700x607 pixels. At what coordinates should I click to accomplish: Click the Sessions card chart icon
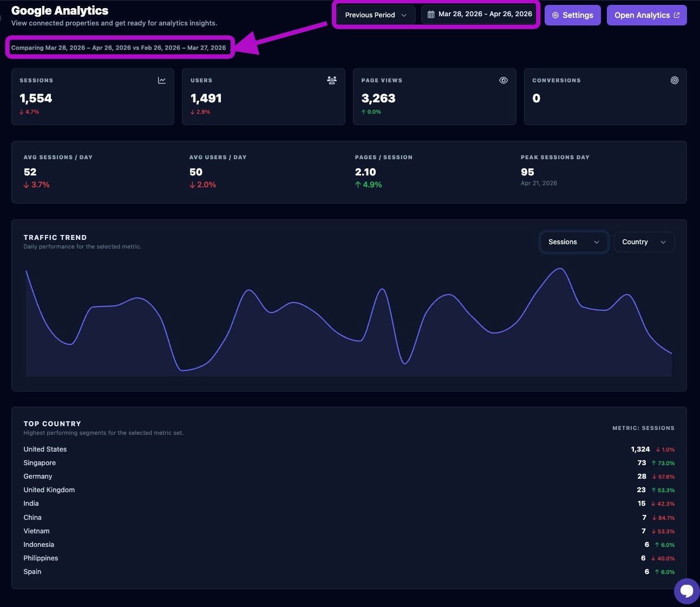[162, 80]
